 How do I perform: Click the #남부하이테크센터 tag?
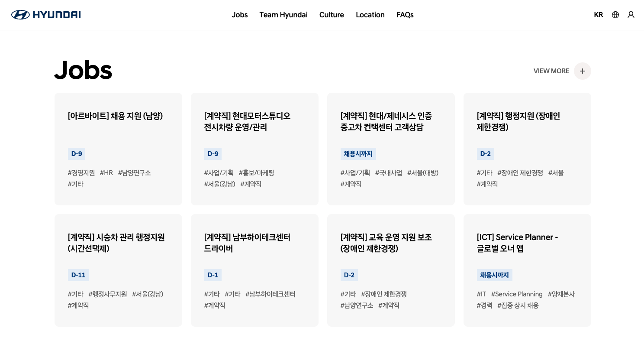tap(270, 294)
